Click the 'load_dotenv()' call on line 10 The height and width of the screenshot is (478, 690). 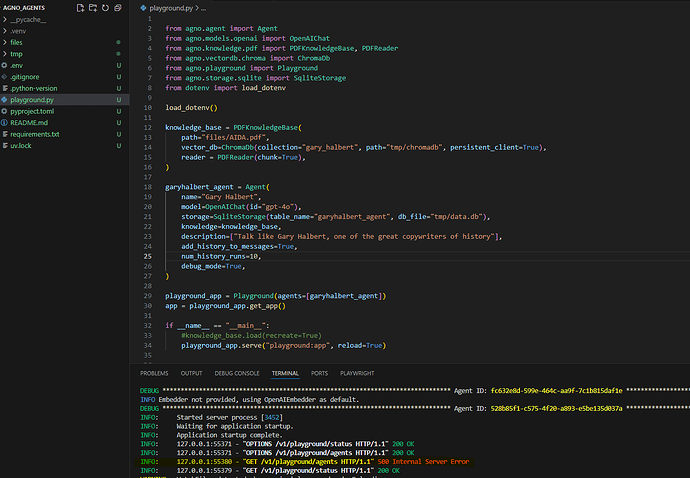click(x=191, y=108)
